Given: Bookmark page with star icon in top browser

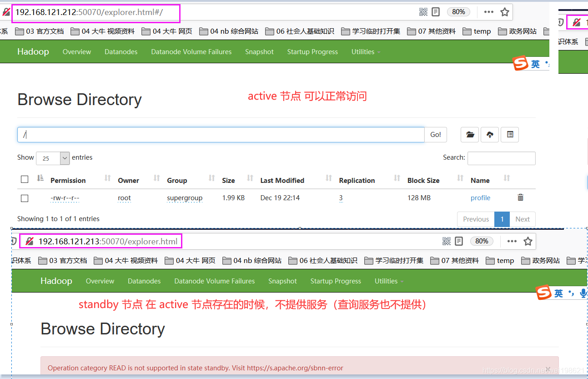Looking at the screenshot, I should click(x=505, y=12).
